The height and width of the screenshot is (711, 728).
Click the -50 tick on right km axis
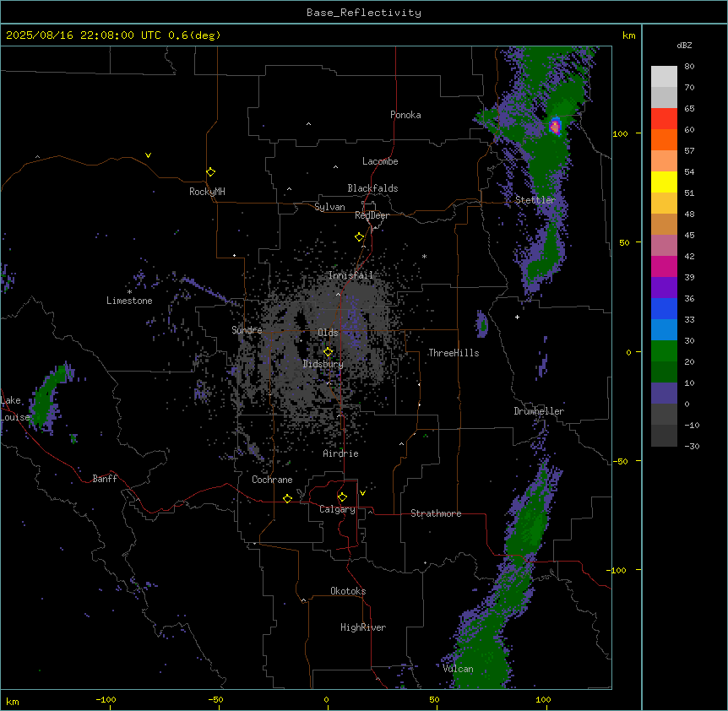click(x=620, y=461)
